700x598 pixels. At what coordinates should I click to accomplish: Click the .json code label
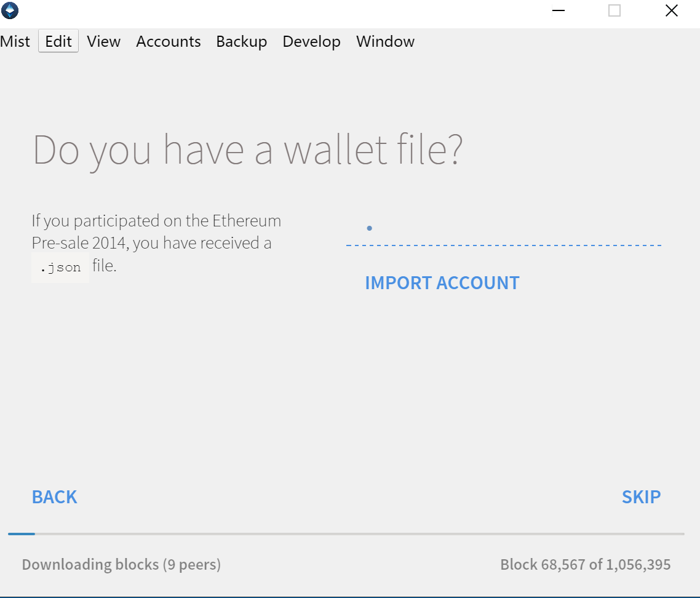(60, 267)
